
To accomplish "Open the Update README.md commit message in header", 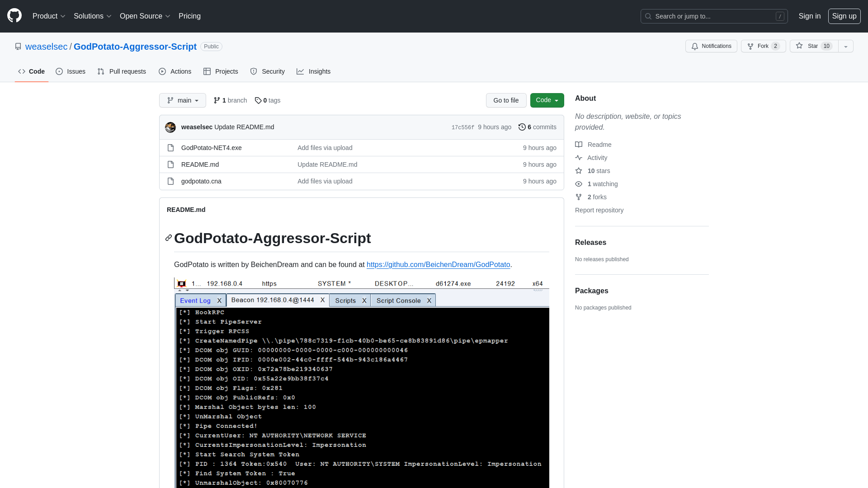I will pos(244,127).
